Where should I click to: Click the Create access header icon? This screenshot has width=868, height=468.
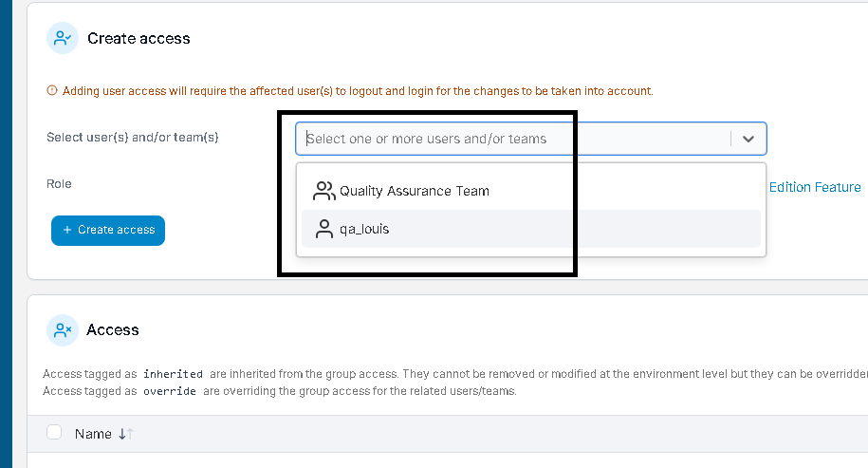point(63,38)
